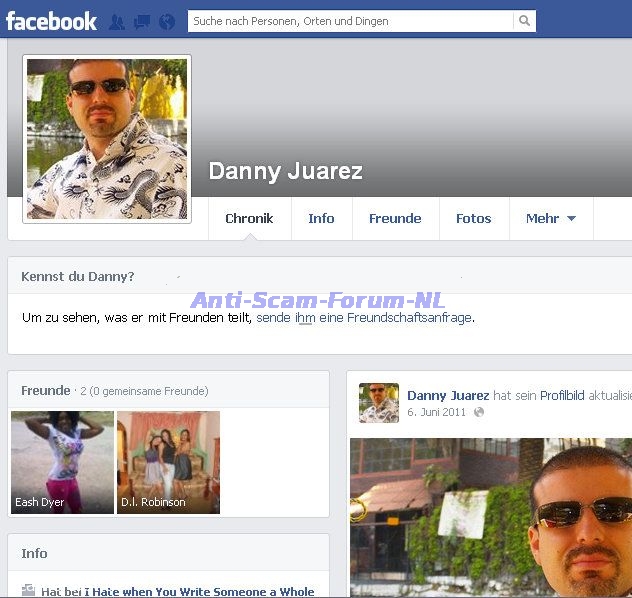The width and height of the screenshot is (632, 598).
Task: Click the large profile picture
Action: (107, 138)
